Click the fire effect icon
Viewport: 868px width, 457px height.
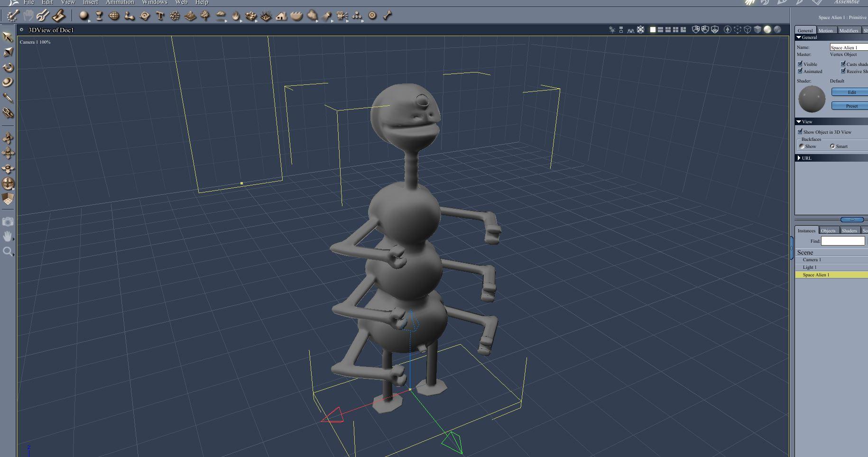(236, 16)
